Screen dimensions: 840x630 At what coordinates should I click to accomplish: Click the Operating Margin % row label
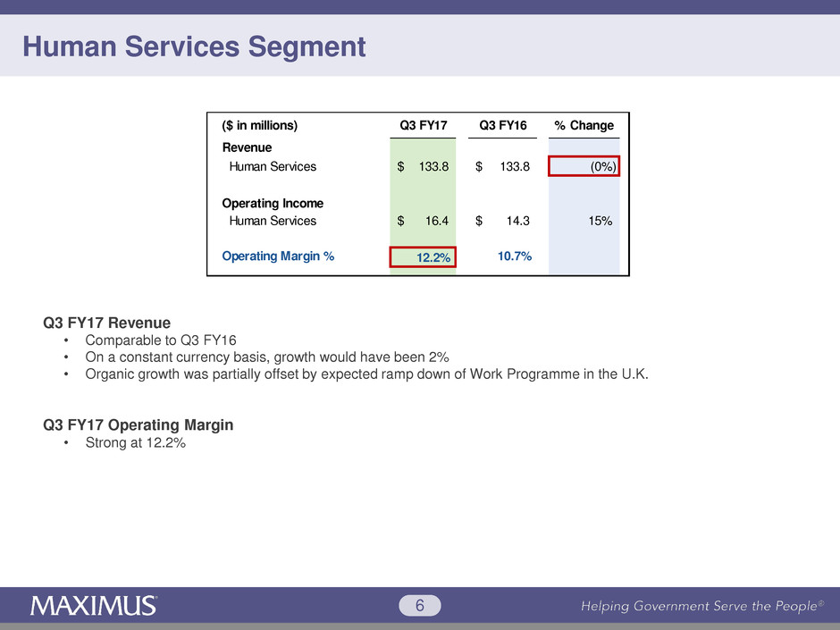pos(278,256)
